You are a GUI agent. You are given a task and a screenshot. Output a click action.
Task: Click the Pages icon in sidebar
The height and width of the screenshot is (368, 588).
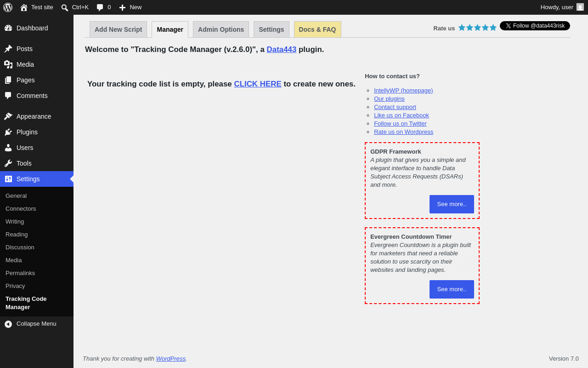pos(8,80)
